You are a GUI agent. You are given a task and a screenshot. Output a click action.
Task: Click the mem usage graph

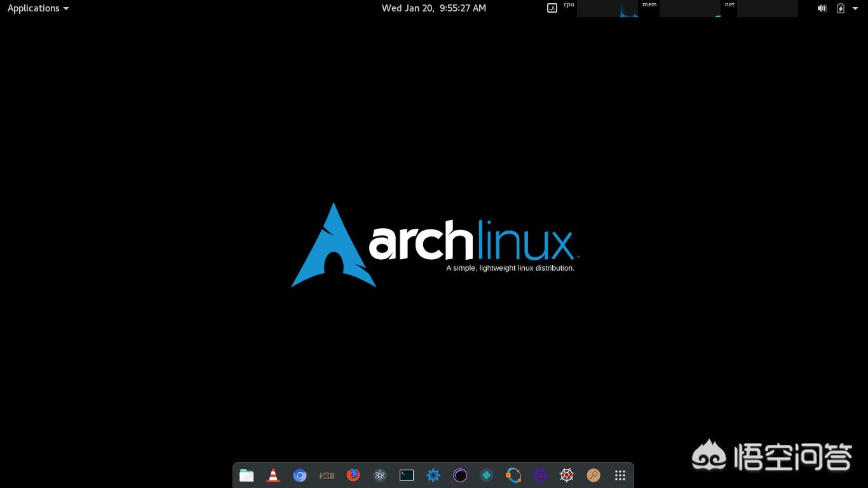[690, 8]
